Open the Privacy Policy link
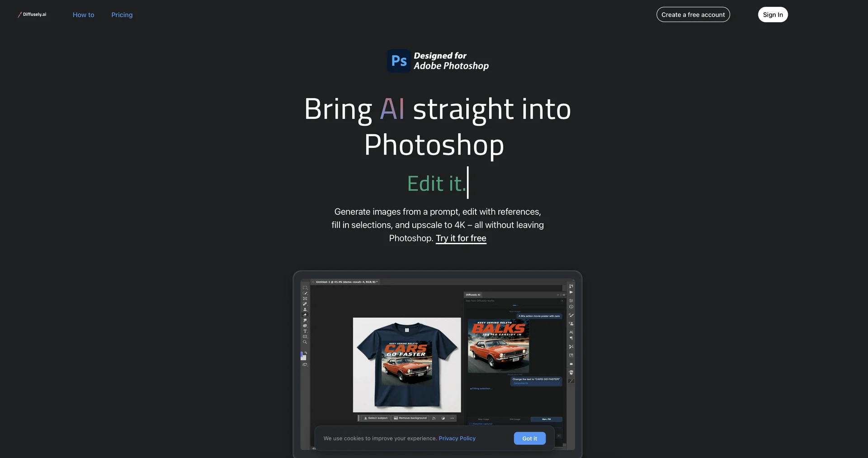The height and width of the screenshot is (458, 868). pos(457,439)
